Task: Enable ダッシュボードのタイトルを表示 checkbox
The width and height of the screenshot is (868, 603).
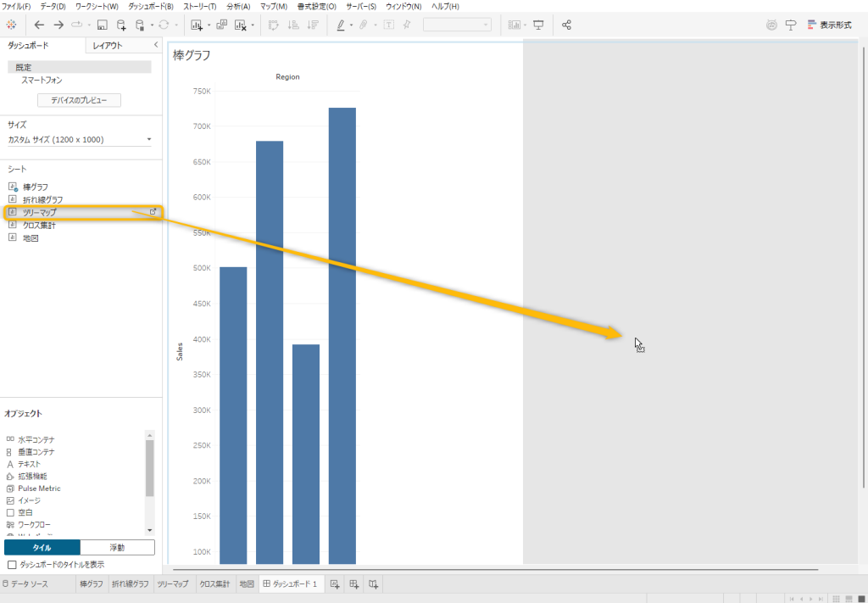Action: [12, 564]
